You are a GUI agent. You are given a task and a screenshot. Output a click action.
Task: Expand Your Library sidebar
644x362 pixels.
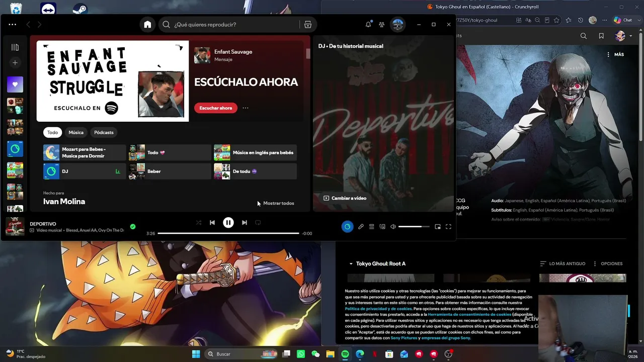point(15,47)
